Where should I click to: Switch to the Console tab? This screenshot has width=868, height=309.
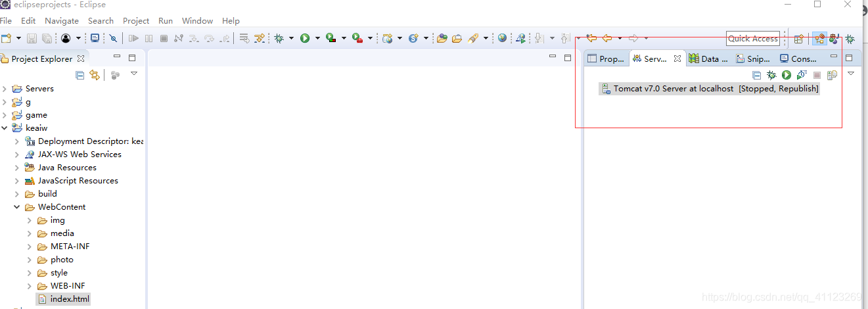click(x=798, y=59)
